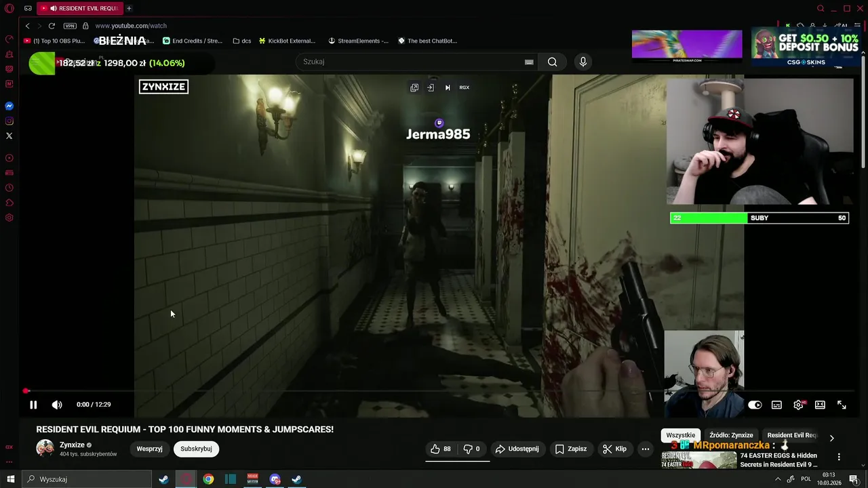Open Chrome from the taskbar
This screenshot has height=488, width=868.
point(208,479)
